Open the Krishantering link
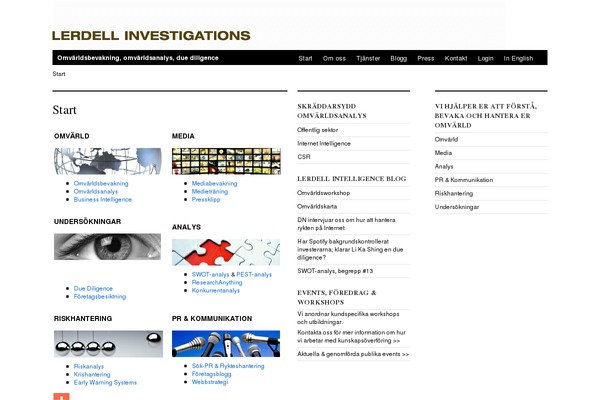Image resolution: width=600 pixels, height=400 pixels. click(x=92, y=374)
